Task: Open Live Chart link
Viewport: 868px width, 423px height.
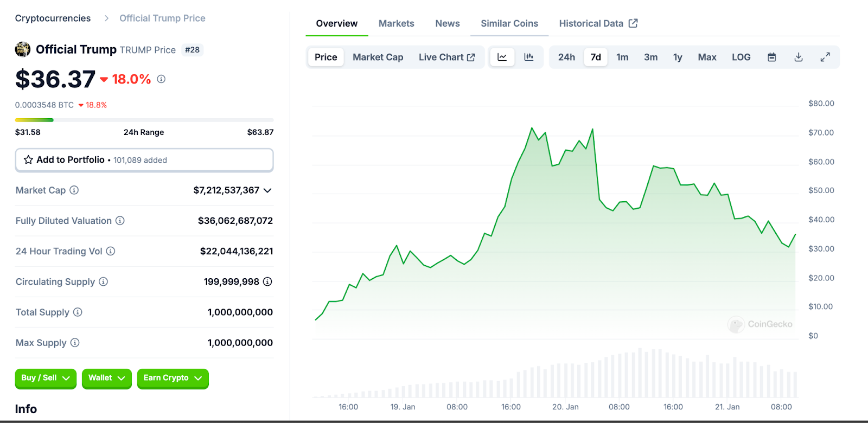Action: click(x=447, y=57)
